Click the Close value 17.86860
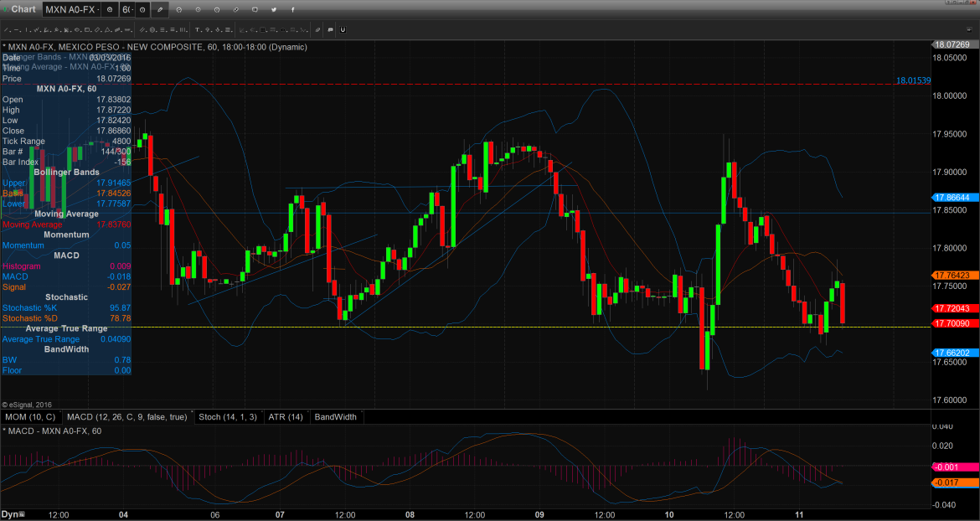 (114, 131)
